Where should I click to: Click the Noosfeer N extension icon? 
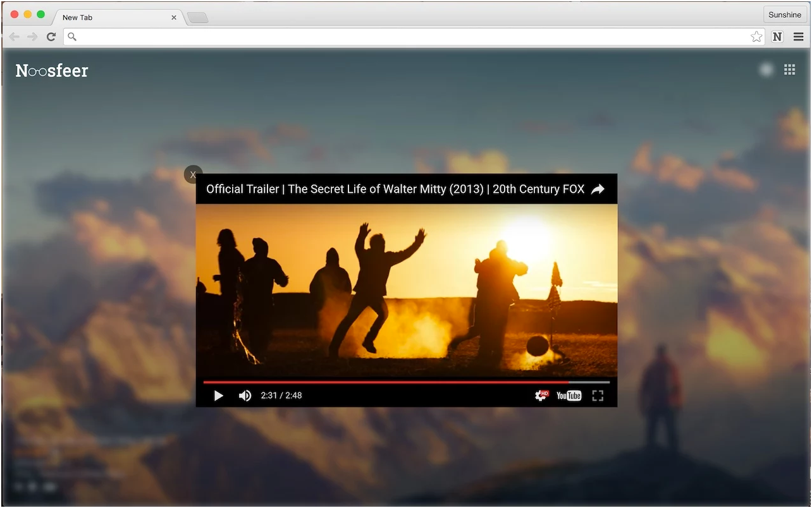coord(777,37)
